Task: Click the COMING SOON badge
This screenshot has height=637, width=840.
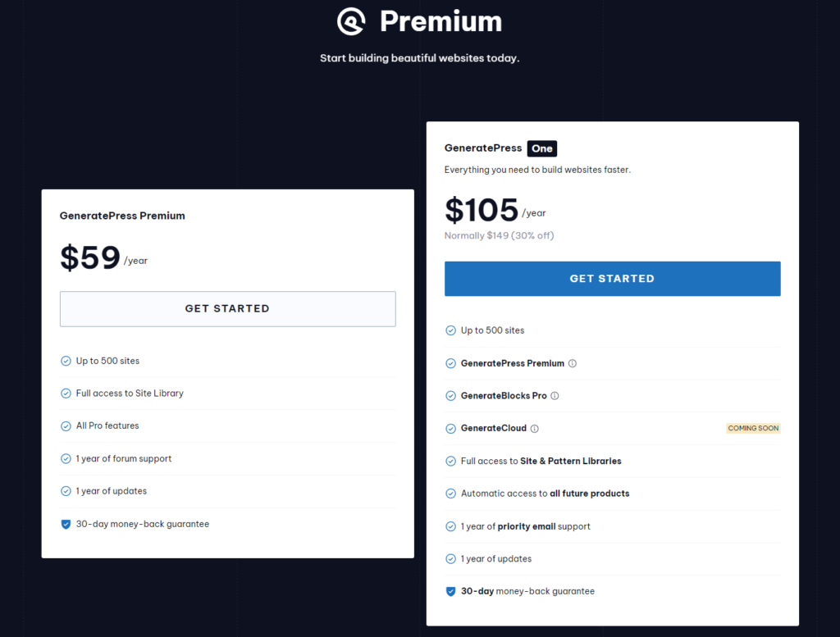Action: click(753, 428)
